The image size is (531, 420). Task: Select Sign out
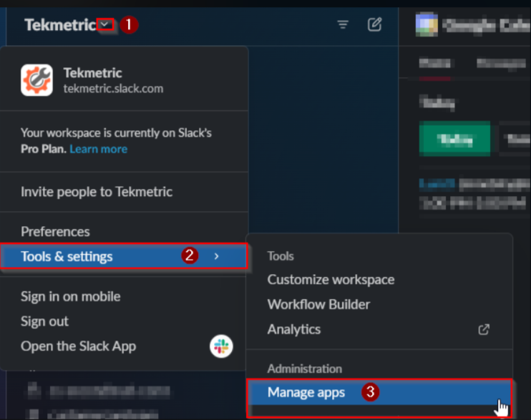pos(124,321)
